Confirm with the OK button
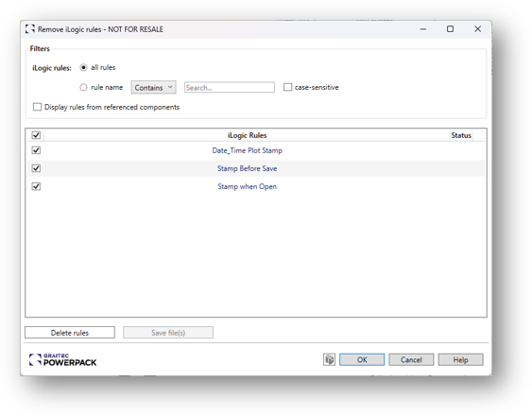Viewport: 532px width, 416px height. (362, 359)
